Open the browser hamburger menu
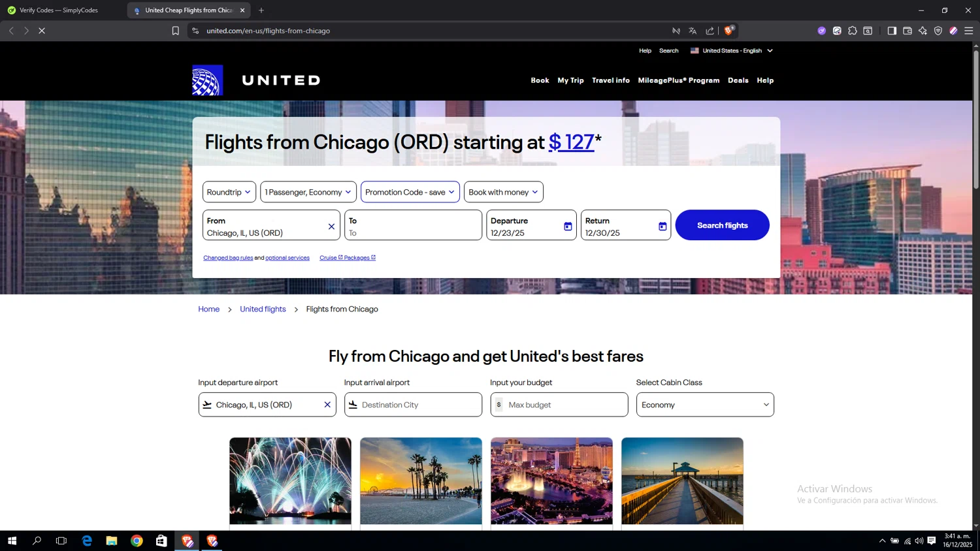Image resolution: width=980 pixels, height=551 pixels. [969, 31]
